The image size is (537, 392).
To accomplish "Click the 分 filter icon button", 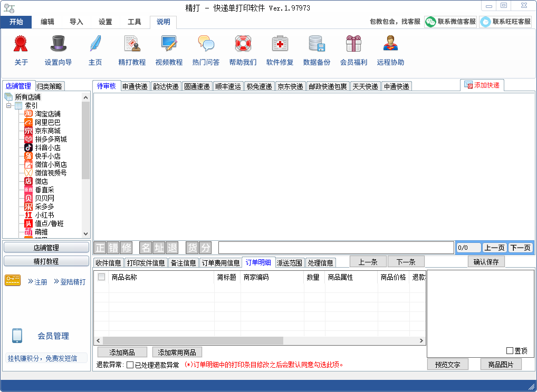I will (205, 247).
